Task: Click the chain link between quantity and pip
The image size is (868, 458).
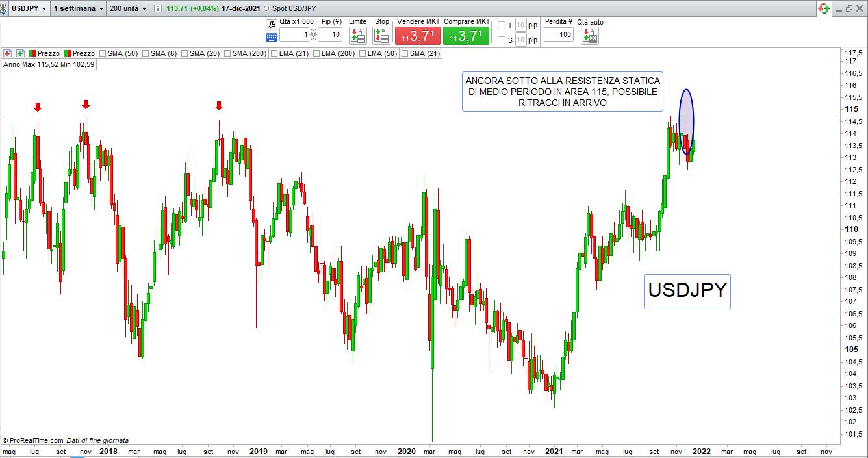Action: click(x=313, y=35)
